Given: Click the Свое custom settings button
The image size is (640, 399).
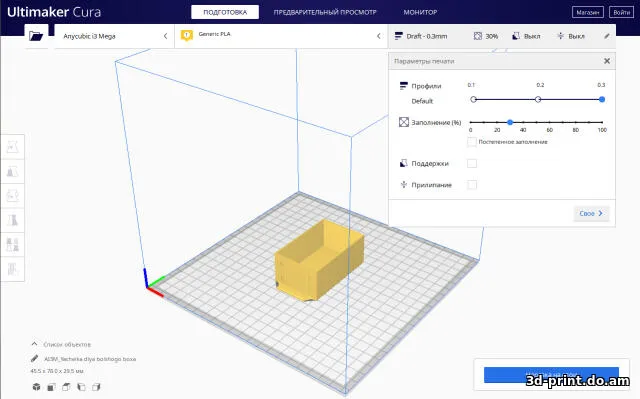Looking at the screenshot, I should 591,213.
